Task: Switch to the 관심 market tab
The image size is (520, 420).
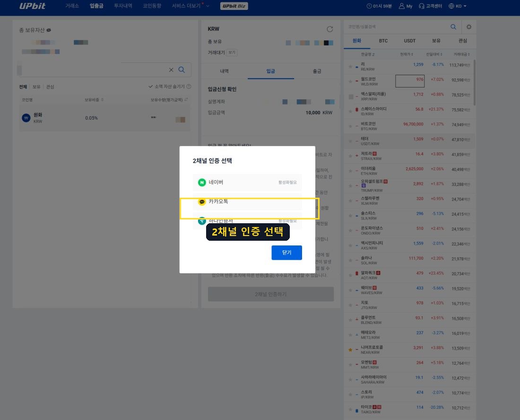Action: click(x=463, y=41)
